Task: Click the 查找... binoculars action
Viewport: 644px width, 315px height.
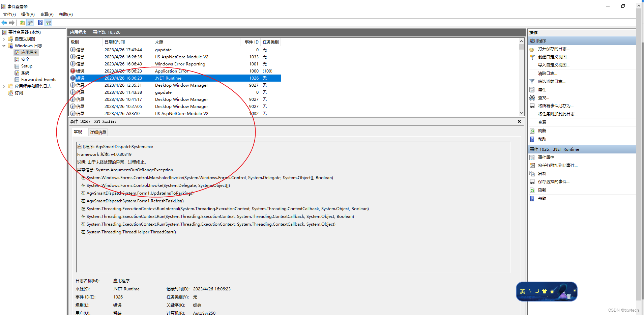Action: (543, 98)
